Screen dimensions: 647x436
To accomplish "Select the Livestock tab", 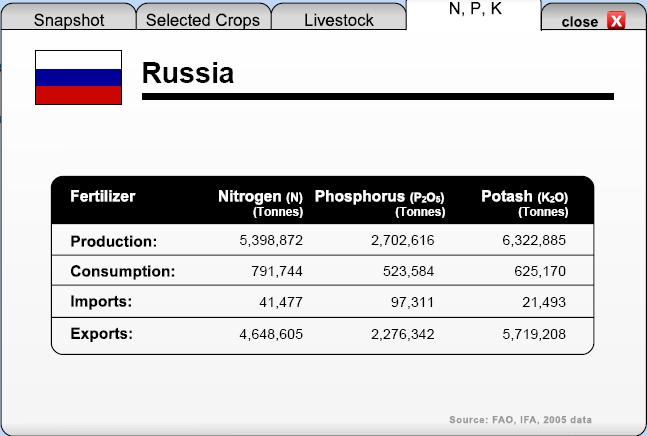I will [x=339, y=17].
